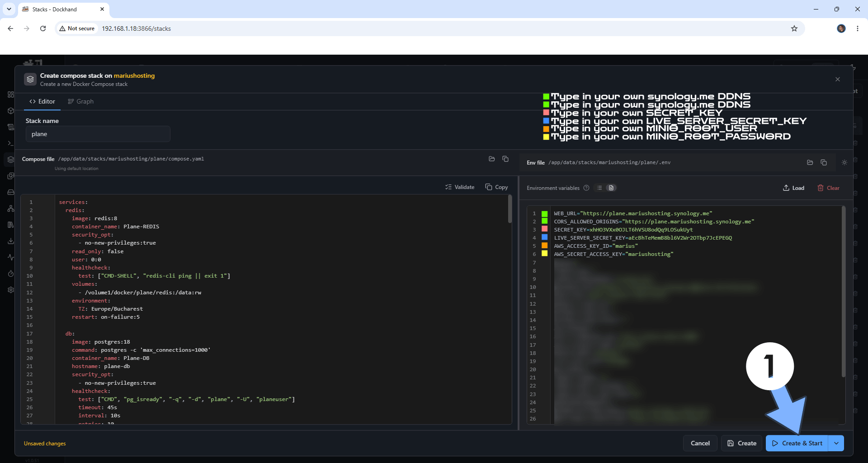Load environment variables from file
This screenshot has height=463, width=868.
793,188
